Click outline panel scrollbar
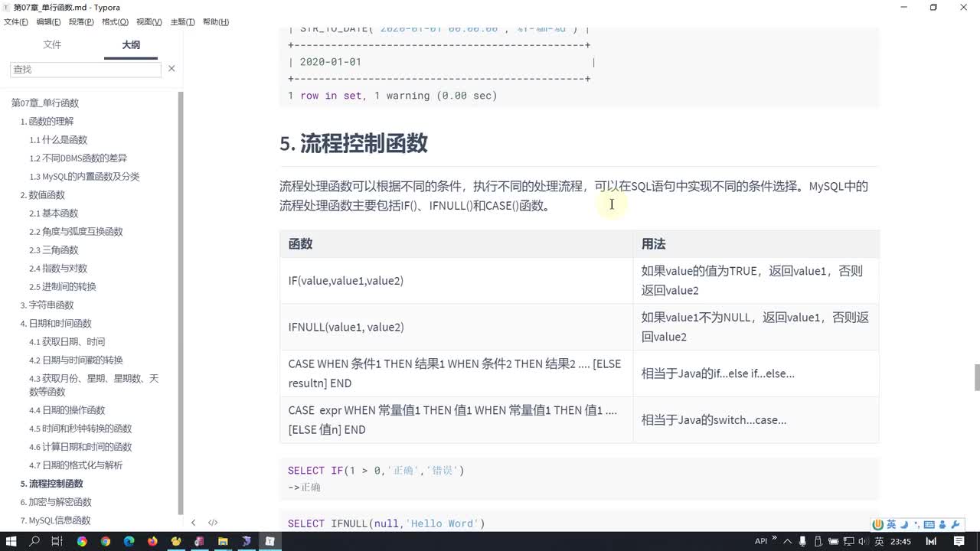The image size is (980, 551). pos(181,302)
